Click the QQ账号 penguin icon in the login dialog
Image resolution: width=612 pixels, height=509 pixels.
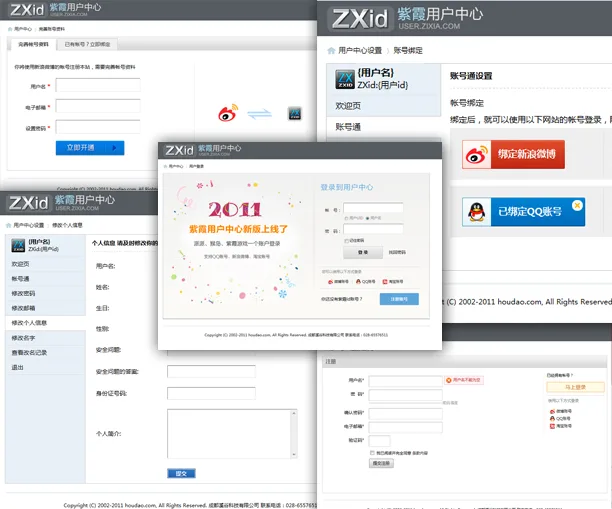358,281
